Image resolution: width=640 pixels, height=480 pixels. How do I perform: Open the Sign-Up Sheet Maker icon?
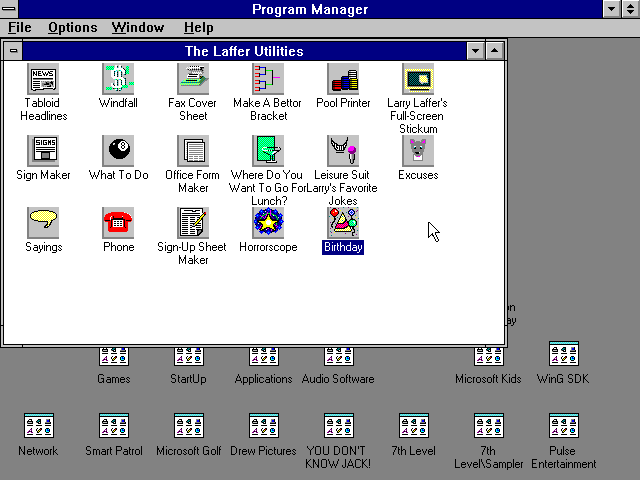193,222
